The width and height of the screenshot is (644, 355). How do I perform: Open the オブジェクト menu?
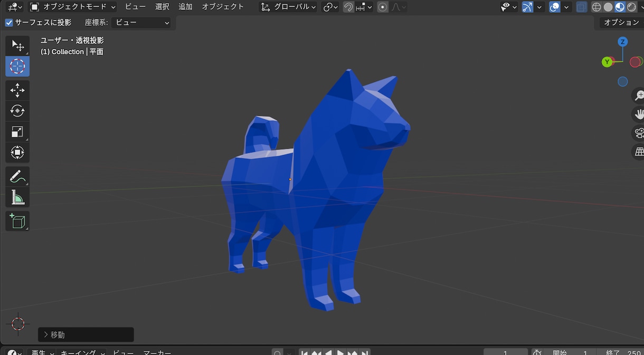tap(223, 7)
